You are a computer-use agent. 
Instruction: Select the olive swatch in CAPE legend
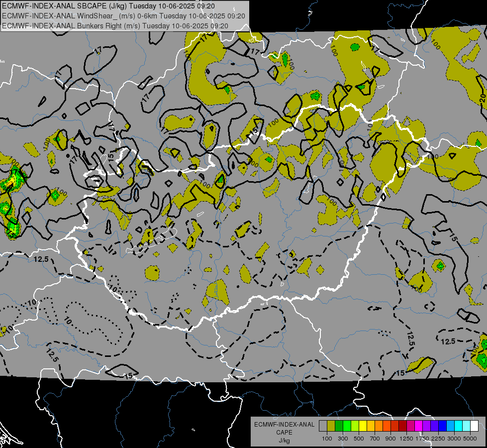(x=331, y=426)
